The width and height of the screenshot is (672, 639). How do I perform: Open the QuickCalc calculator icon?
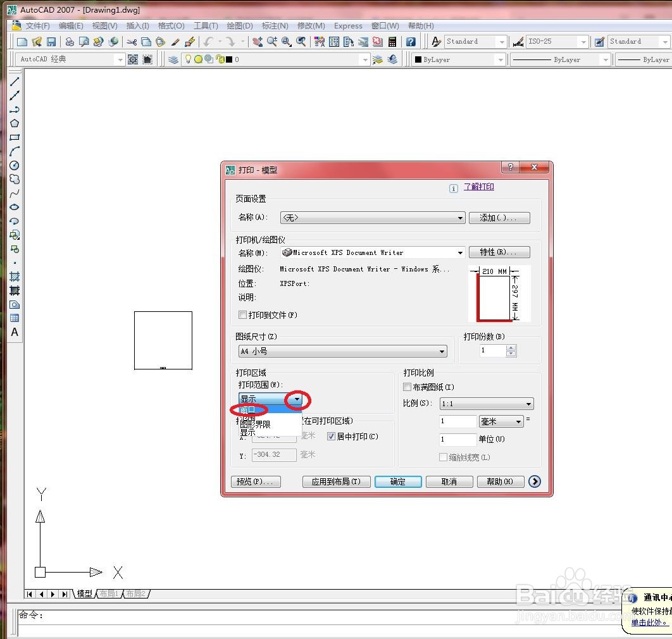(392, 42)
